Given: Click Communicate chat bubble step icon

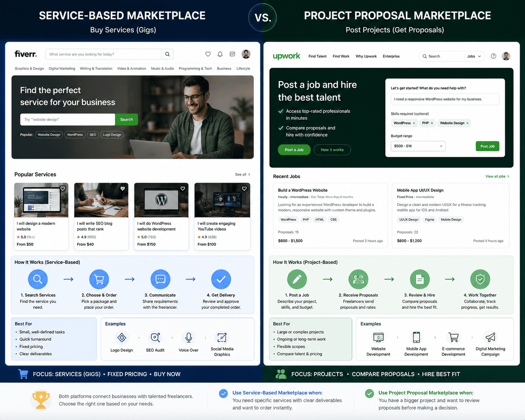Looking at the screenshot, I should point(160,279).
